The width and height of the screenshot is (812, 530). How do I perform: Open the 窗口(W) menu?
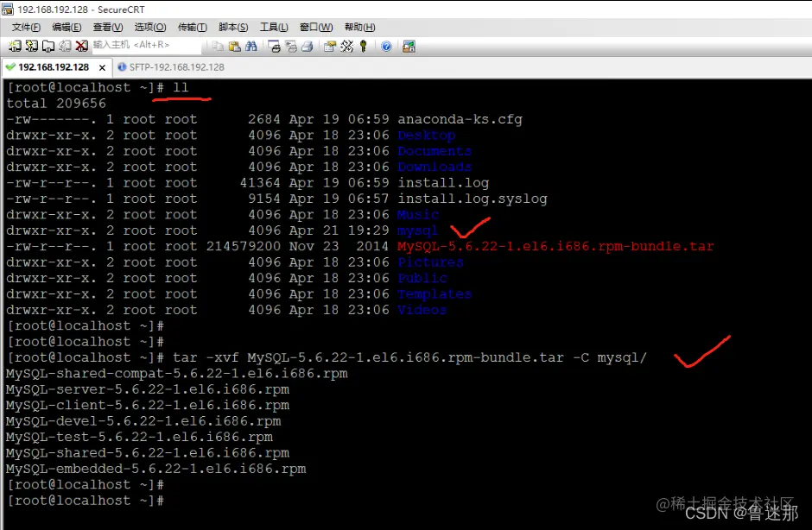point(316,27)
